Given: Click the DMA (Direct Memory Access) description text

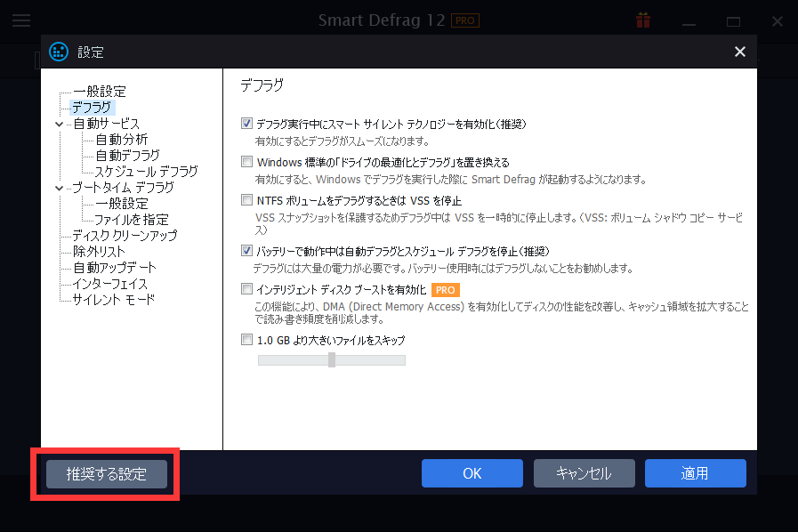Looking at the screenshot, I should 501,313.
